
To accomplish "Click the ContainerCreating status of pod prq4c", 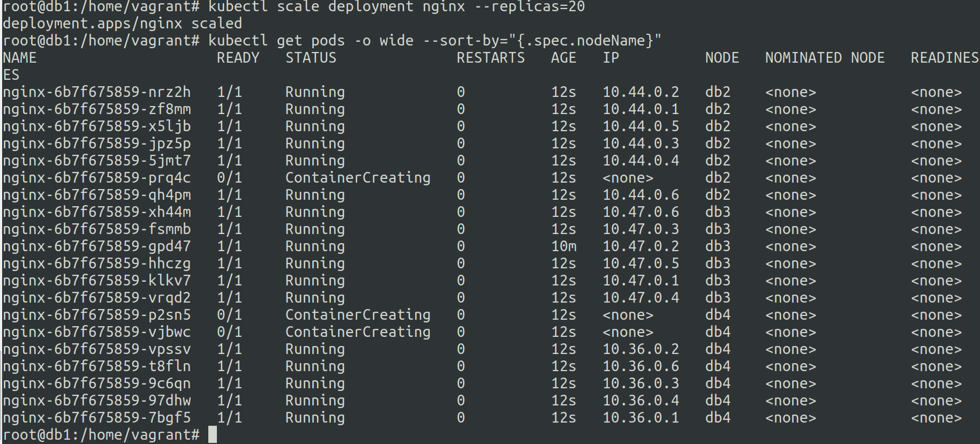I will 357,178.
